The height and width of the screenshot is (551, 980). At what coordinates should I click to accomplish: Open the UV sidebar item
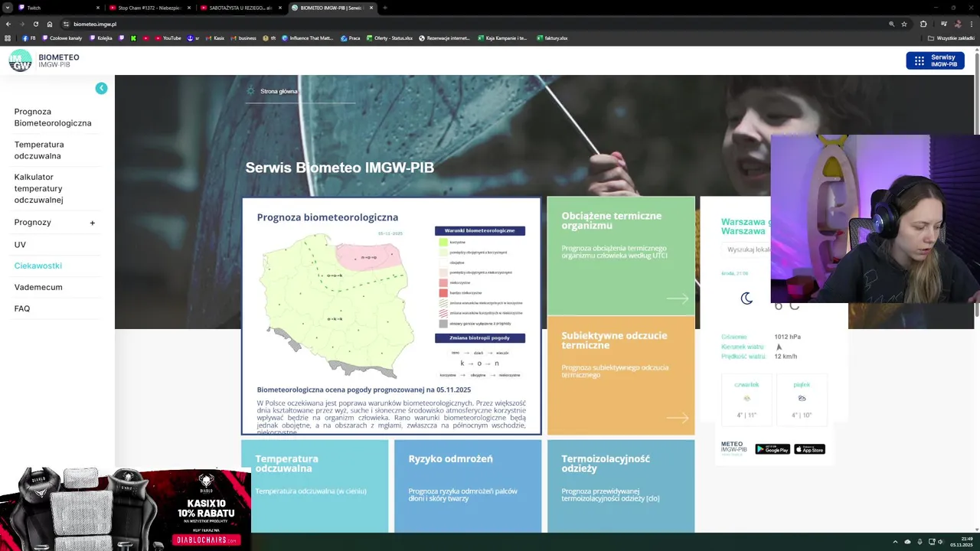(20, 244)
